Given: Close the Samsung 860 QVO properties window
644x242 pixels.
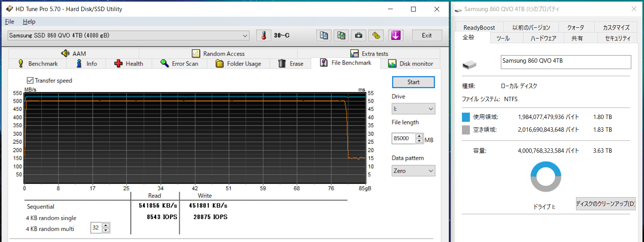Looking at the screenshot, I should pos(634,9).
